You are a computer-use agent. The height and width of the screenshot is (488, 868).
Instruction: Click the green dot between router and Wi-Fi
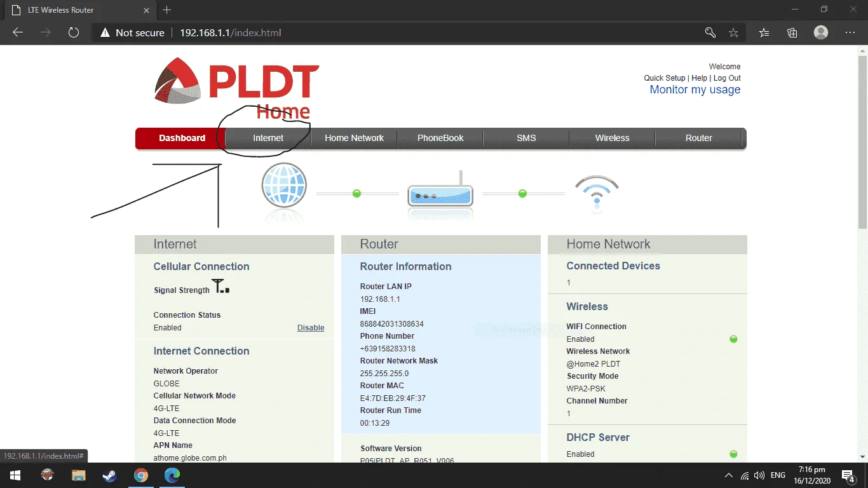(x=522, y=193)
